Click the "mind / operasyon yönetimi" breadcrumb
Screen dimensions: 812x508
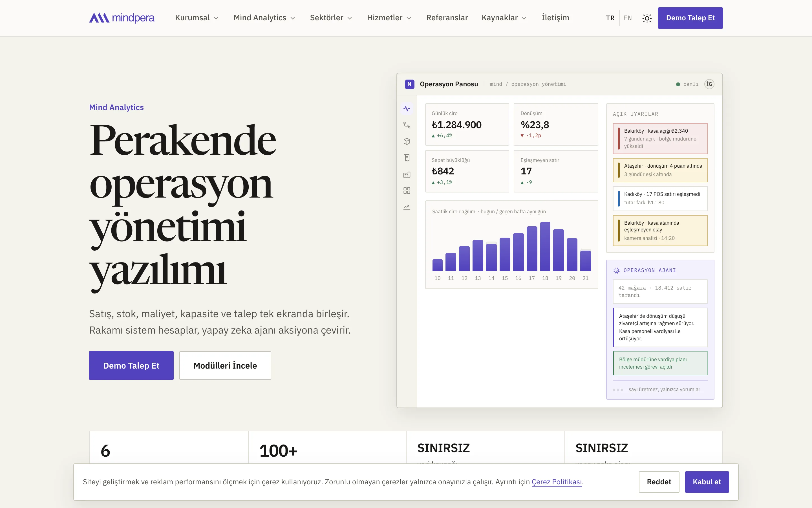click(528, 84)
